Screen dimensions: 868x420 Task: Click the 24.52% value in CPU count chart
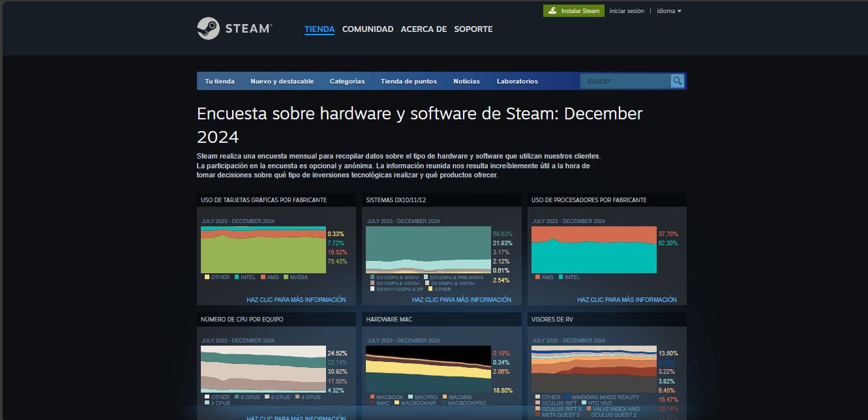(337, 353)
